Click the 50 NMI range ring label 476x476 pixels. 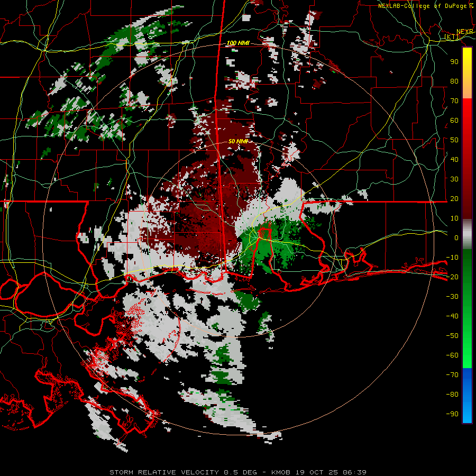click(239, 141)
